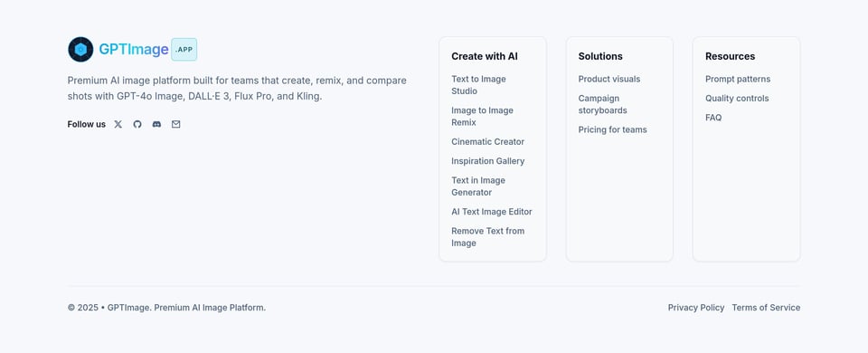Viewport: 868px width, 353px height.
Task: Click the GPTImage hexagon logo icon
Action: coord(80,49)
